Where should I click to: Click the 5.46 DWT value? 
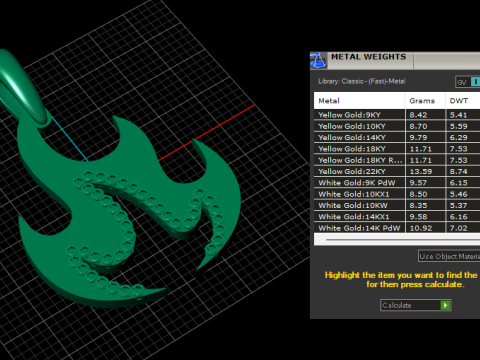tap(459, 194)
